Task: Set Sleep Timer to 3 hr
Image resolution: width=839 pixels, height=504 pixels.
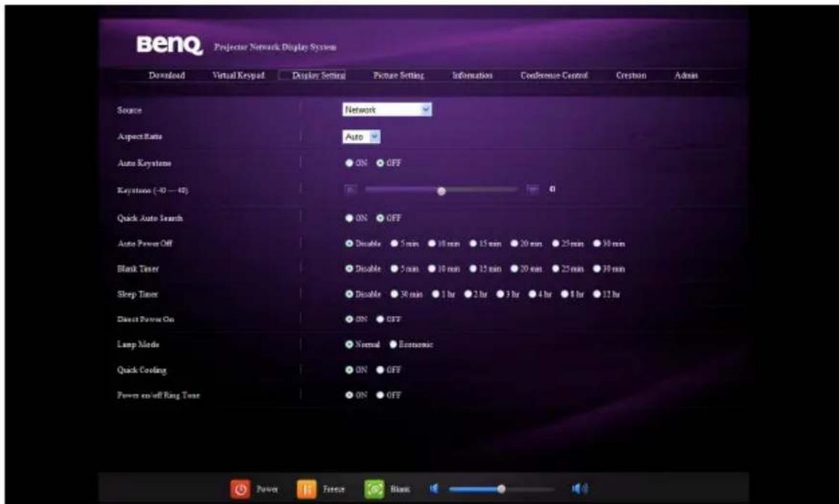Action: (500, 294)
